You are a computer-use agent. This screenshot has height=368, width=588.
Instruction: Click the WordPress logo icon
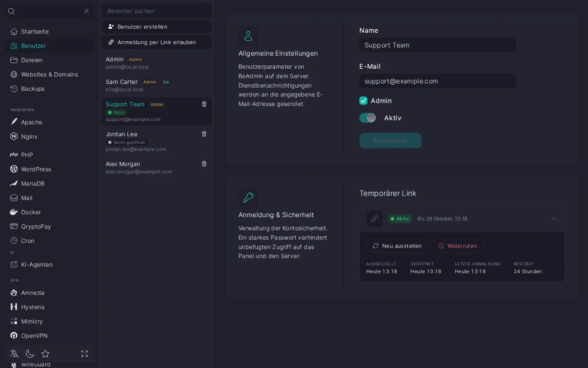click(x=14, y=169)
